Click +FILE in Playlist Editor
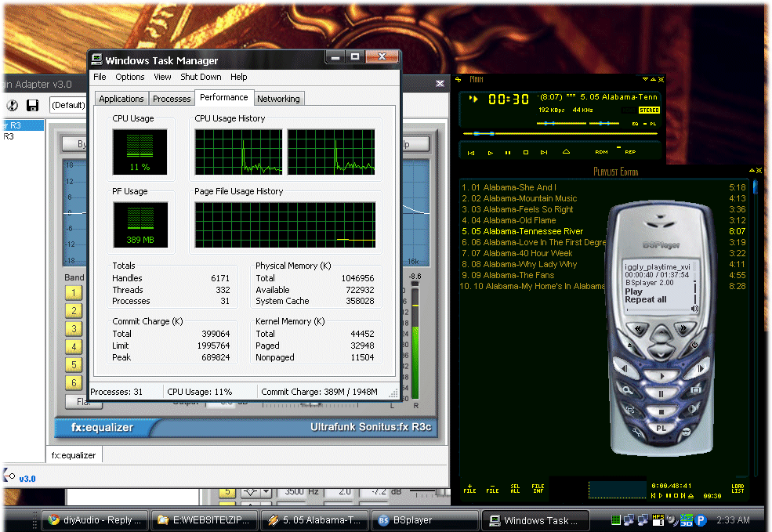Screen dimensions: 772x532 469,488
